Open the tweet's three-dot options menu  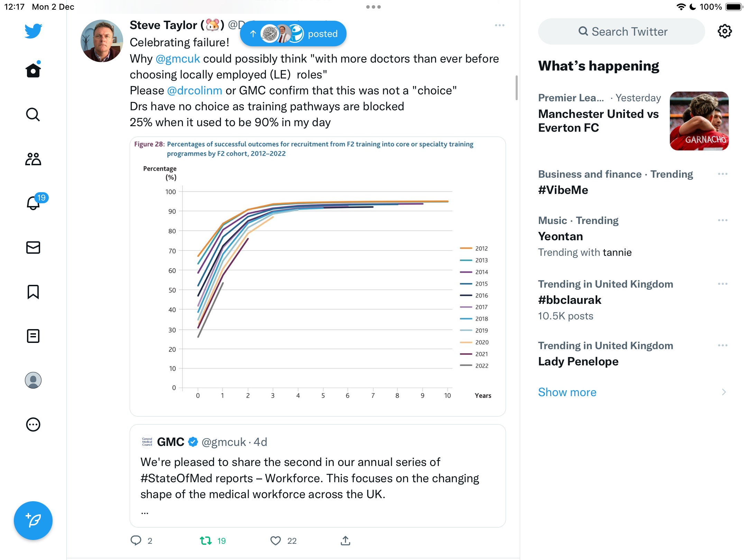(500, 25)
